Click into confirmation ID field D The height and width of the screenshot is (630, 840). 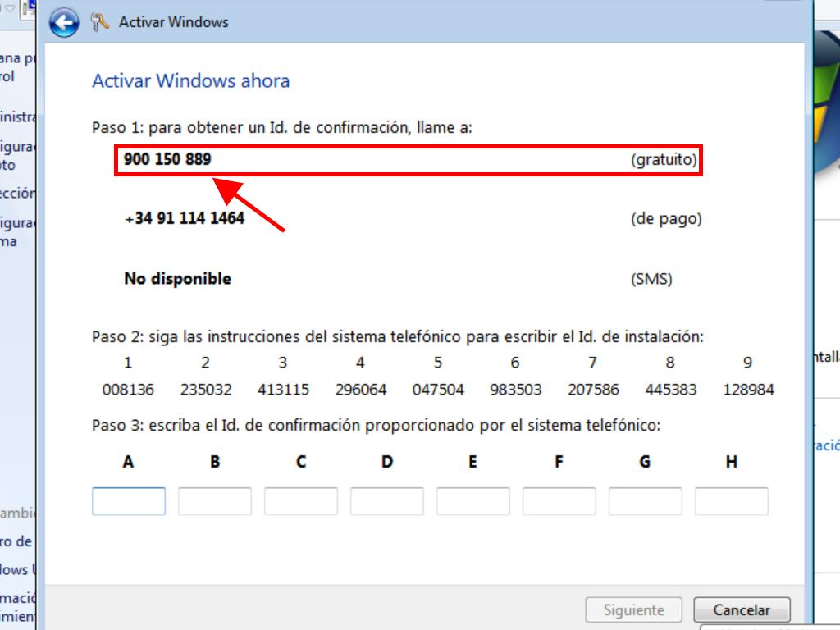pyautogui.click(x=387, y=501)
